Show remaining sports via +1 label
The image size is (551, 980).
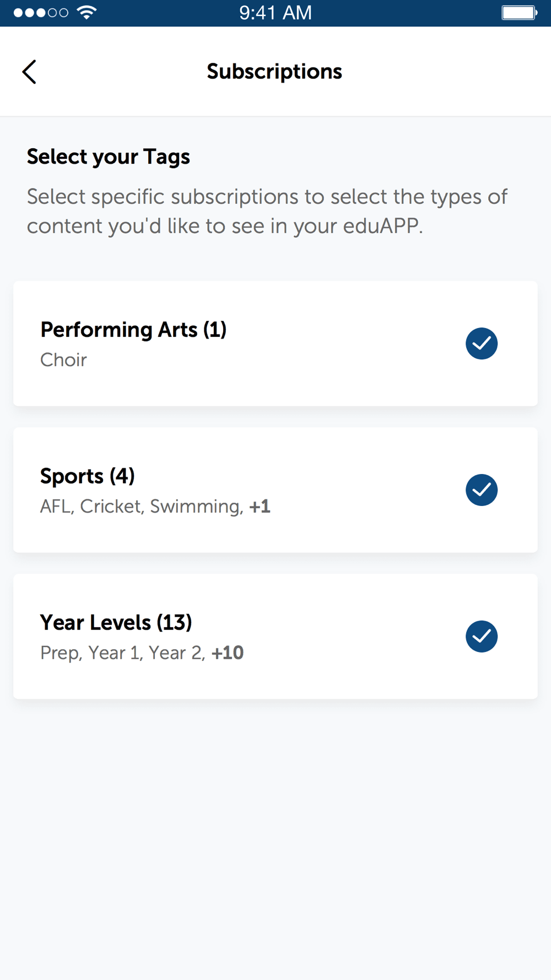point(260,507)
